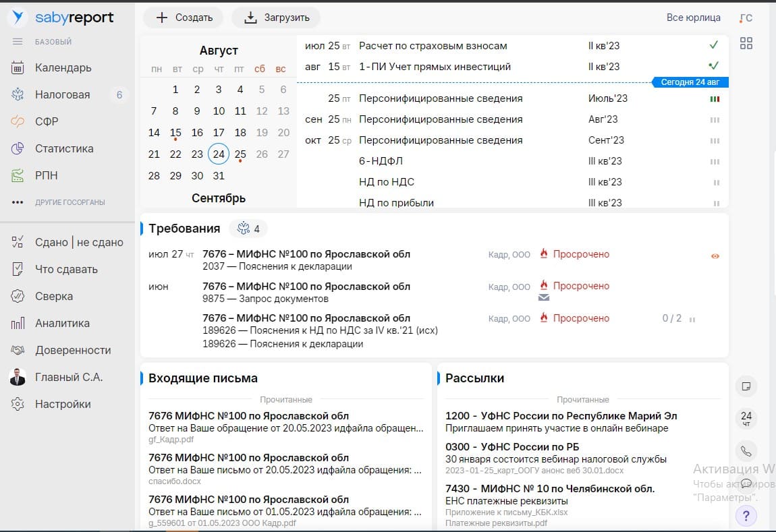Image resolution: width=776 pixels, height=532 pixels.
Task: Click the Календарь calendar icon
Action: click(x=18, y=67)
